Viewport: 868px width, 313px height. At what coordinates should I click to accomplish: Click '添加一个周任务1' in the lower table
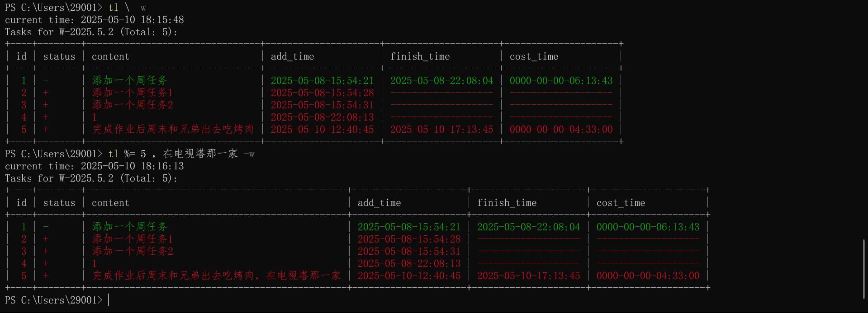133,239
